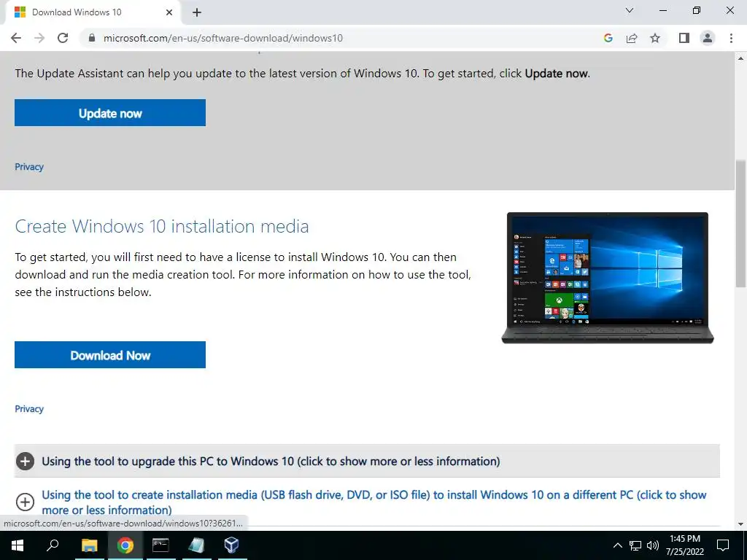Click the scrollbar down arrow
The height and width of the screenshot is (560, 747).
point(740,524)
